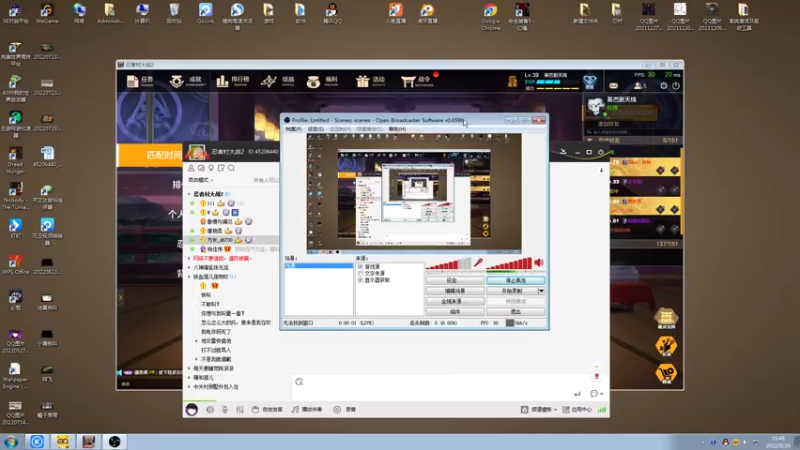Click the microphone icon in the chat bottom bar
Image resolution: width=800 pixels, height=450 pixels.
coord(224,409)
